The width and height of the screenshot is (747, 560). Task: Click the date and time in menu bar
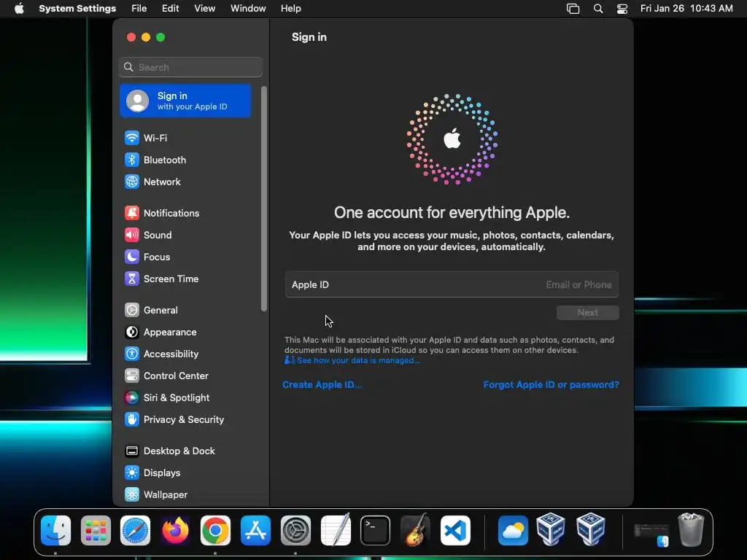click(x=686, y=9)
